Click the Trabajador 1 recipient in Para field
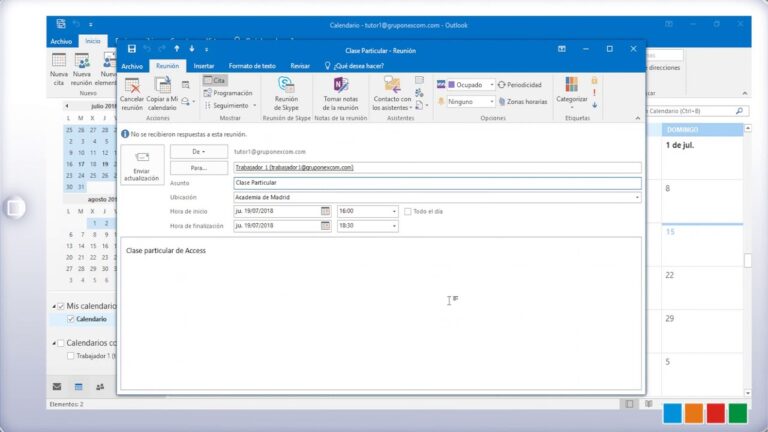 click(x=294, y=168)
